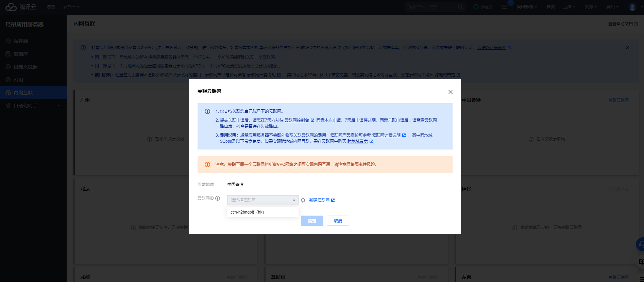Open 小程序 from the top bar

[483, 7]
